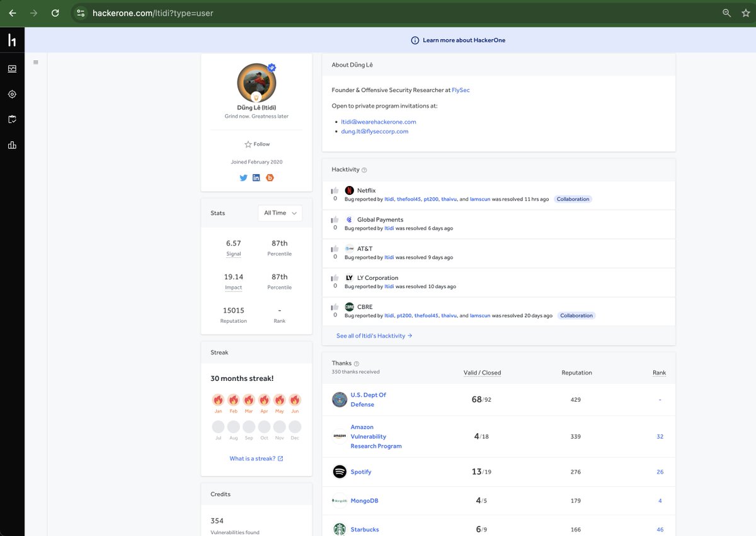
Task: Open the orange Bugcrowd profile icon
Action: click(x=270, y=178)
